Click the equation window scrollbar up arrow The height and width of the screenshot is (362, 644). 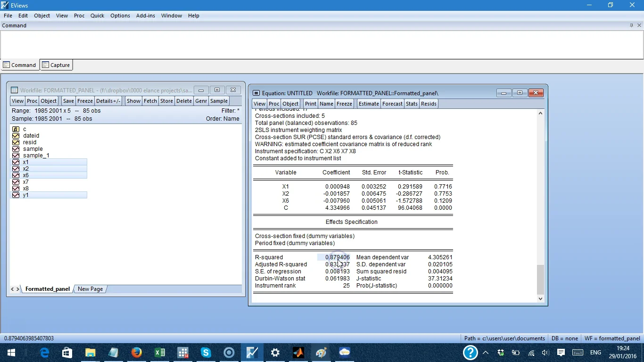[540, 113]
